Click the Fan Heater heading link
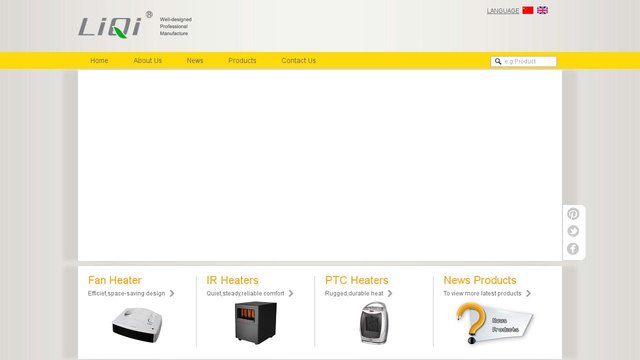Viewport: 640px width, 360px height. pyautogui.click(x=115, y=280)
